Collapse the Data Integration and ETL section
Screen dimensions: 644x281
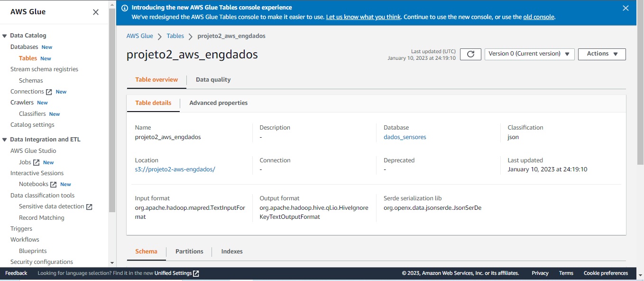click(x=5, y=139)
